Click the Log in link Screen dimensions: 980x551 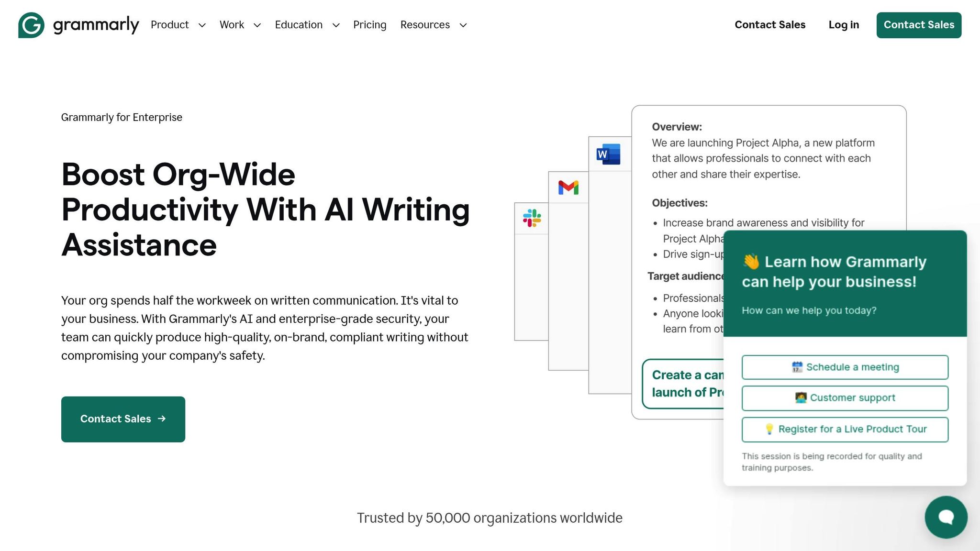pos(844,25)
